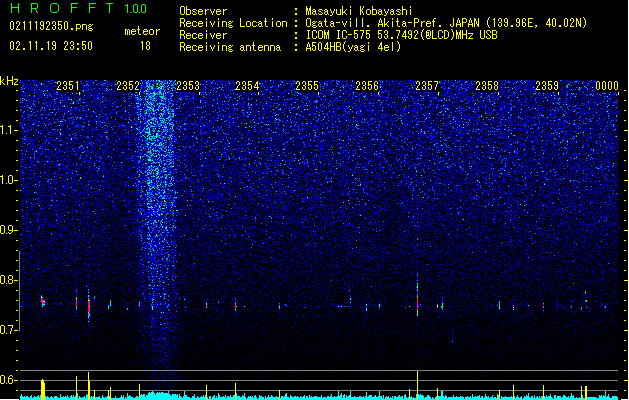Click the HROFFT 1.0.0 title text
This screenshot has width=629, height=400.
[79, 8]
